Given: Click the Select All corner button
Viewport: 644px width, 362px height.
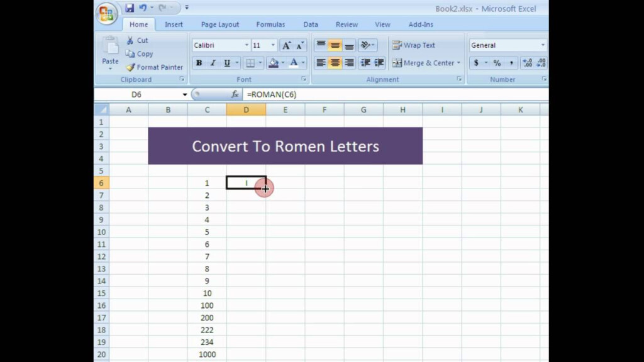Looking at the screenshot, I should coord(101,109).
